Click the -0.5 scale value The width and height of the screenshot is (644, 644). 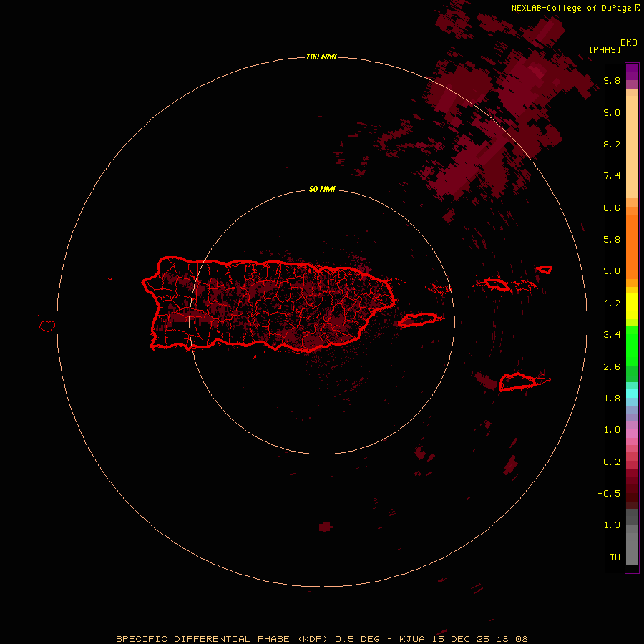coord(609,494)
